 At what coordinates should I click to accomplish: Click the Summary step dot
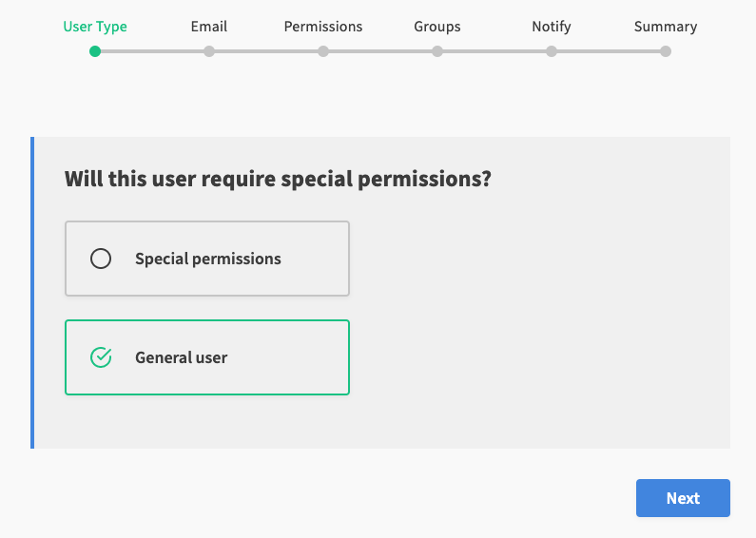666,51
